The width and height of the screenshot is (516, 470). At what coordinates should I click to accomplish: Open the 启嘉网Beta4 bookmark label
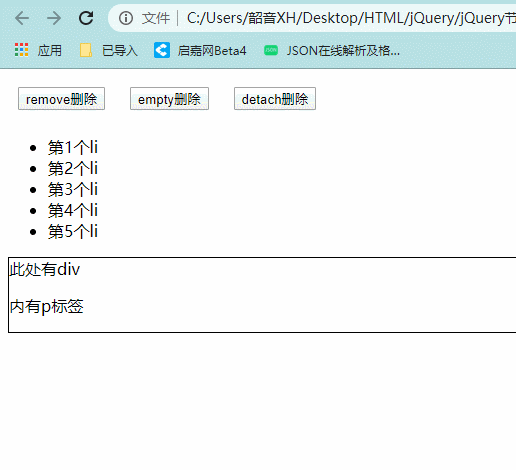tap(212, 51)
